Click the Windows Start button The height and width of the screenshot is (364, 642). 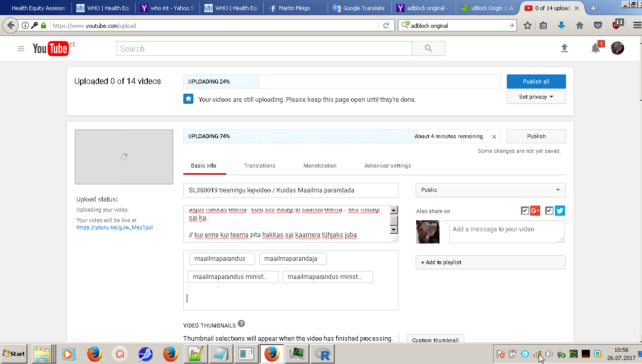coord(14,354)
